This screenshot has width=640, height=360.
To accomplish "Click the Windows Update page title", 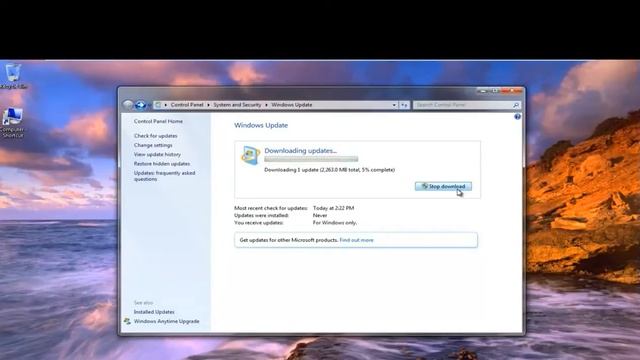I will (261, 125).
